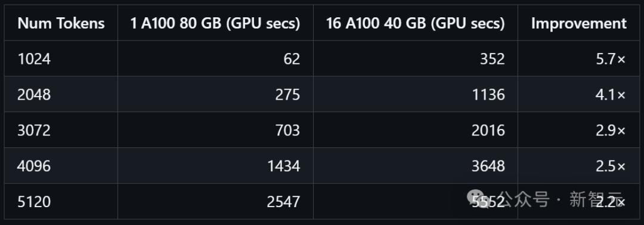Screen dimensions: 644x225
Task: Click the 5120 tokens row label
Action: [x=34, y=202]
